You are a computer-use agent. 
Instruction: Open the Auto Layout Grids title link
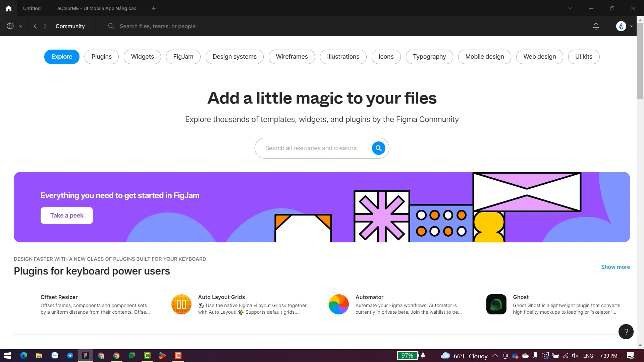221,297
